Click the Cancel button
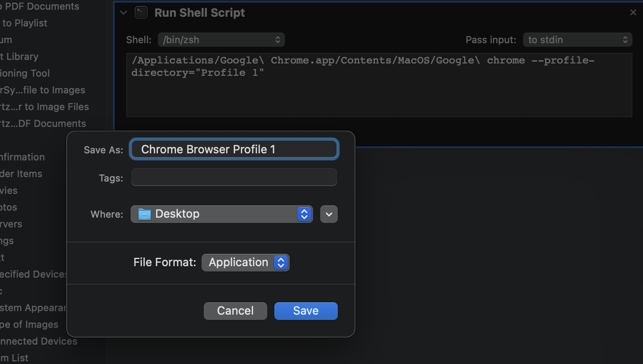This screenshot has width=643, height=364. 235,311
